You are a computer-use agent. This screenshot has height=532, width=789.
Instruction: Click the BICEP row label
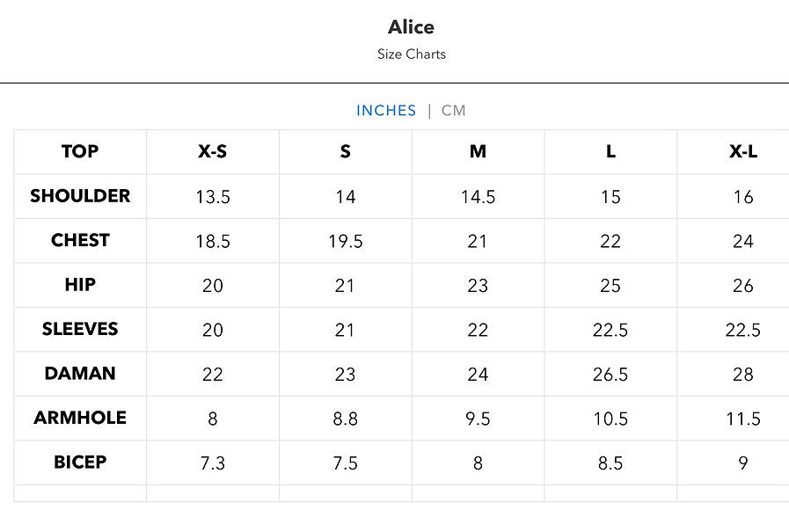(x=80, y=463)
